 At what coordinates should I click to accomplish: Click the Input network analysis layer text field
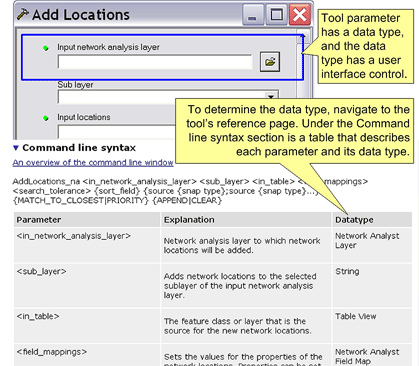[x=155, y=62]
